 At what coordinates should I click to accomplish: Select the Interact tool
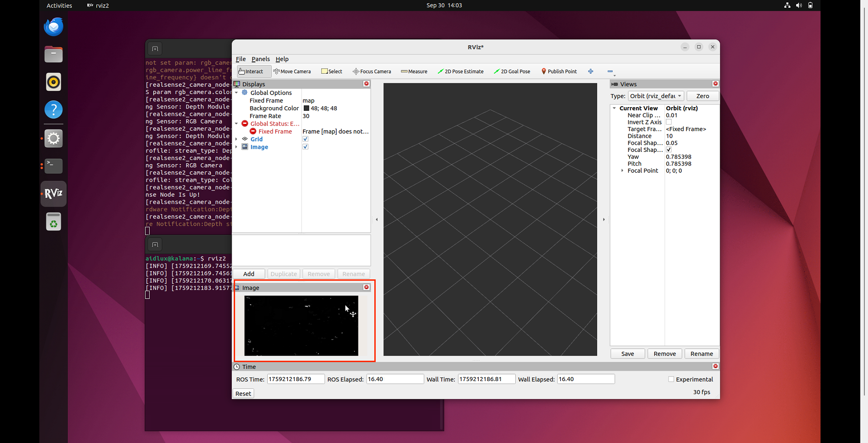point(251,71)
